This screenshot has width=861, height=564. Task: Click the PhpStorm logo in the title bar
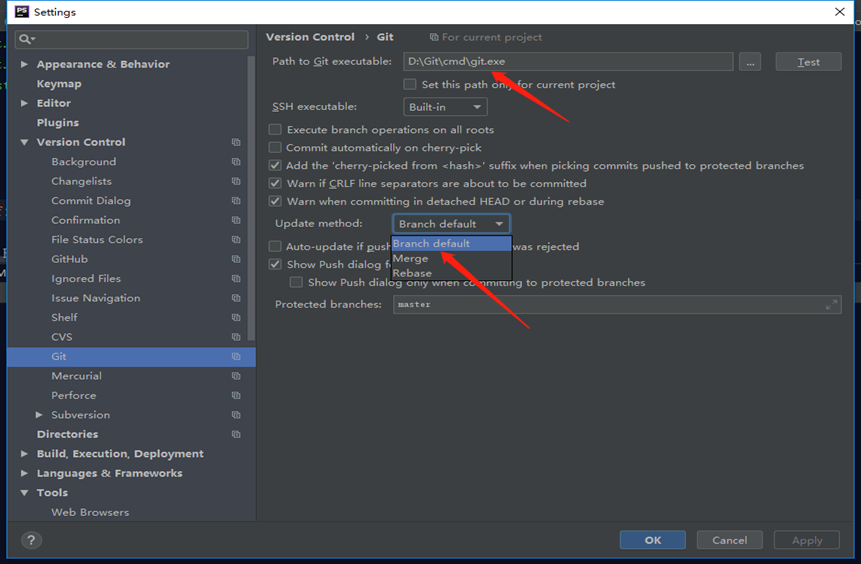[x=22, y=12]
